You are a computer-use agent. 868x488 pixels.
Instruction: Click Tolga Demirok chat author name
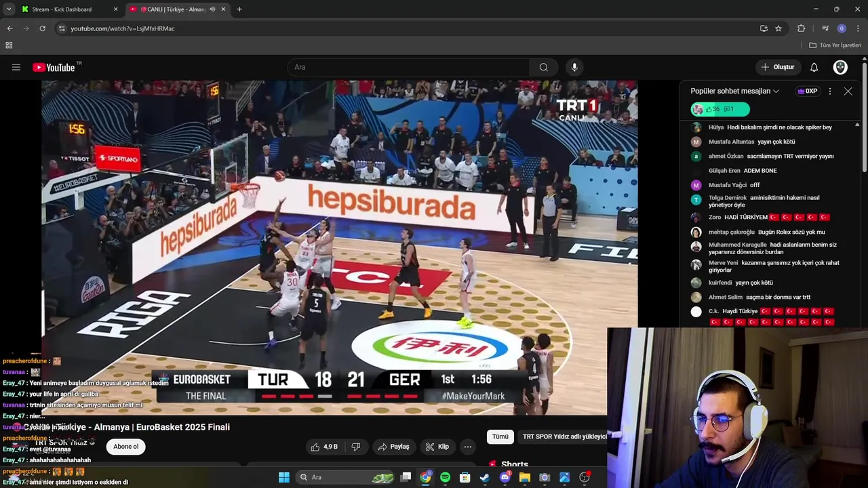(728, 198)
